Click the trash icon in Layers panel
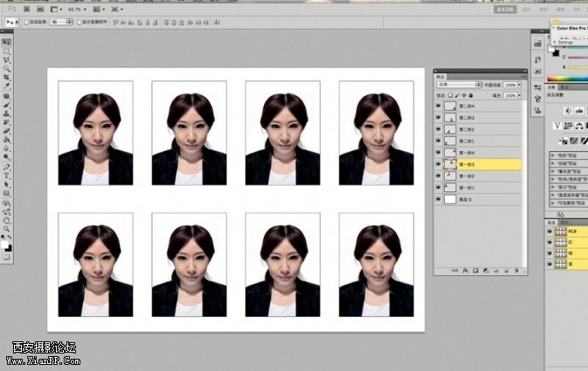The width and height of the screenshot is (588, 371). pos(517,270)
